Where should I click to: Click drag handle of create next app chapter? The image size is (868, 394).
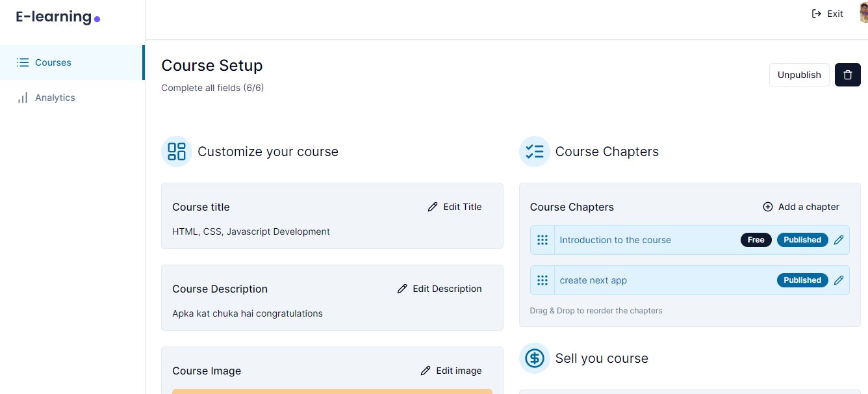click(542, 280)
